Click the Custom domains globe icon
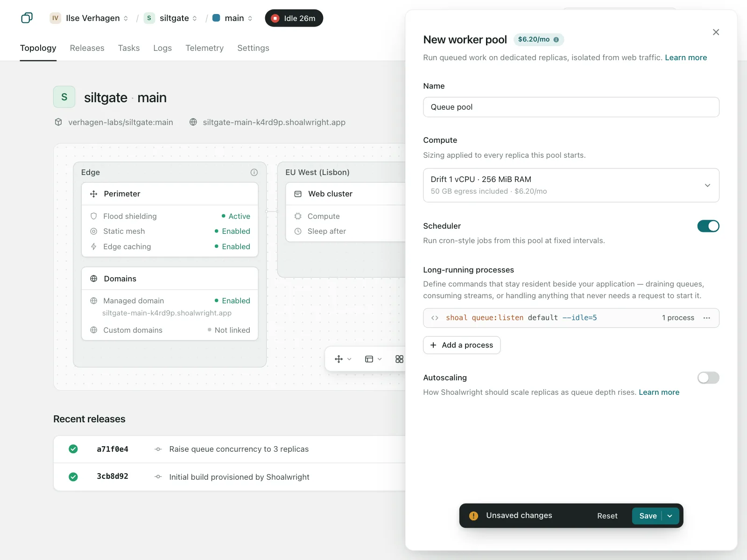 click(94, 330)
